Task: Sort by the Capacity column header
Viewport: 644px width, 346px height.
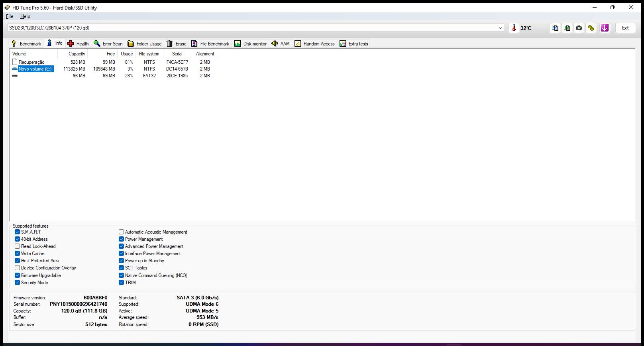Action: tap(72, 54)
